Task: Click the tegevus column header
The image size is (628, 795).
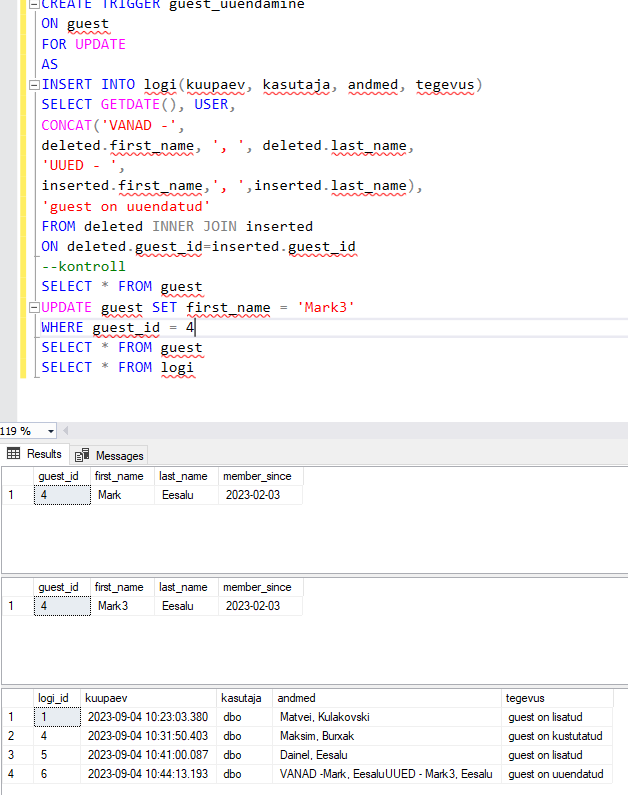Action: [558, 698]
